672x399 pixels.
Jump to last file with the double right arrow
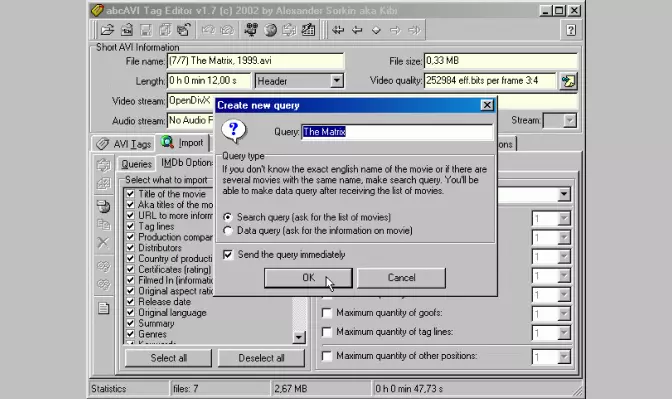pos(414,30)
